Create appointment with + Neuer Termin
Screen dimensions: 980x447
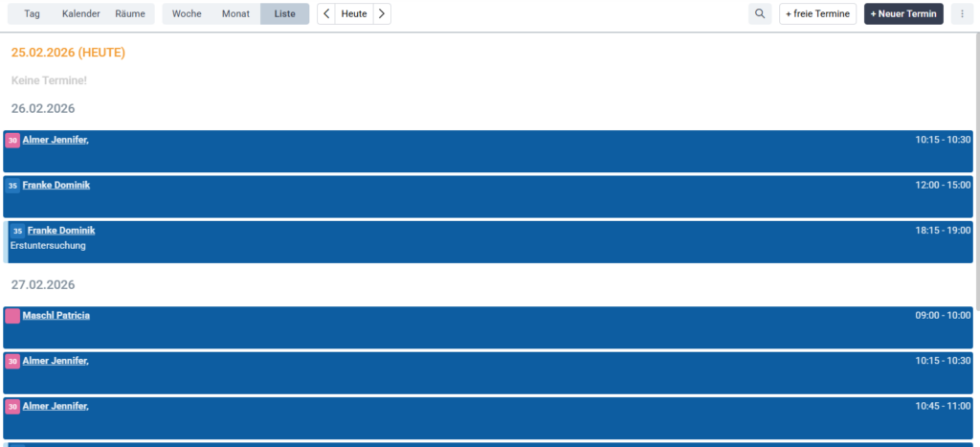point(903,13)
